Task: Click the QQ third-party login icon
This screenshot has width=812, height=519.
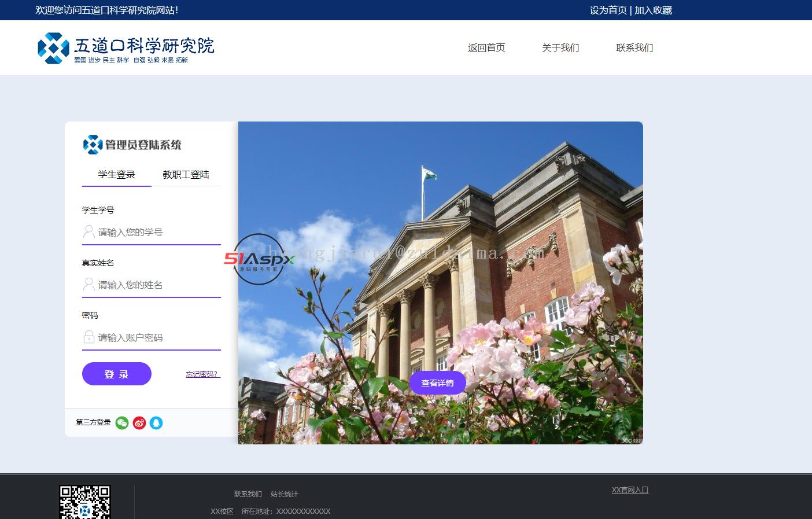Action: tap(156, 423)
